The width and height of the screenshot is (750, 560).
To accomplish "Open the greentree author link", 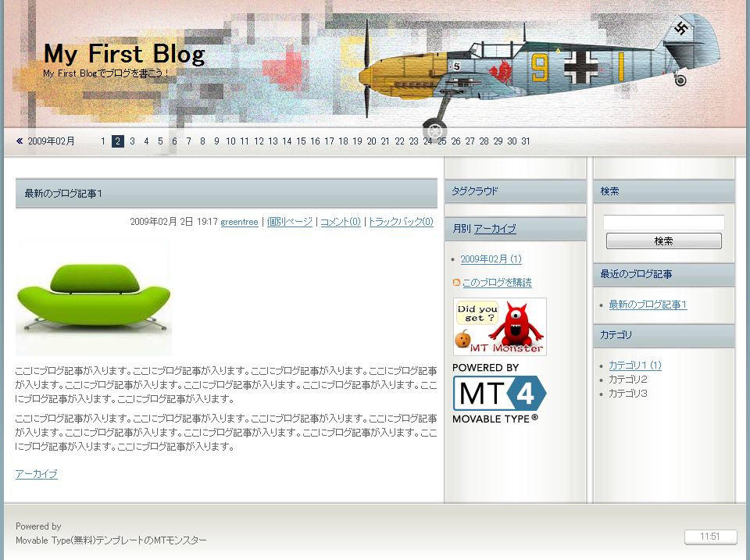I will coord(239,222).
